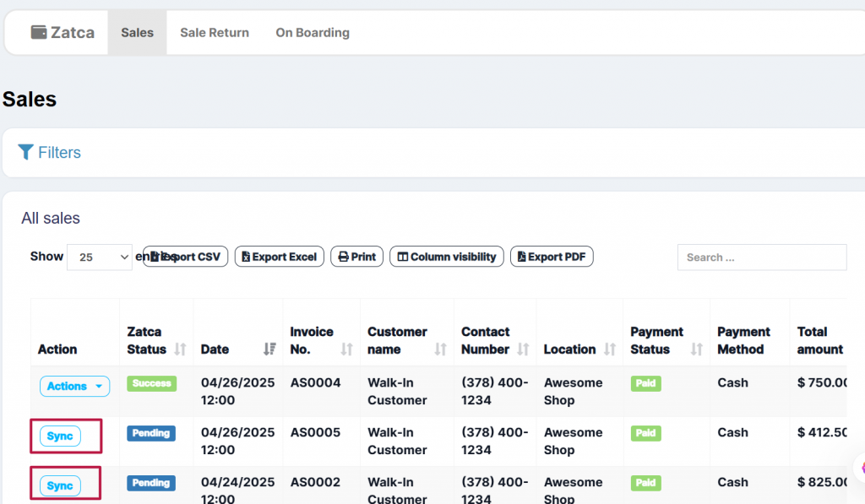Click the Filters funnel icon

(26, 152)
